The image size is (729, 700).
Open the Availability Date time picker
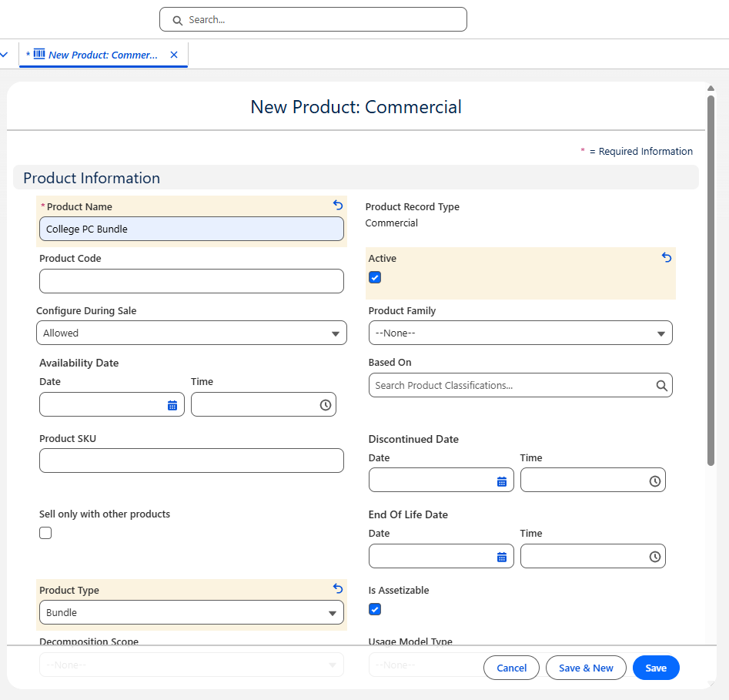pos(325,405)
